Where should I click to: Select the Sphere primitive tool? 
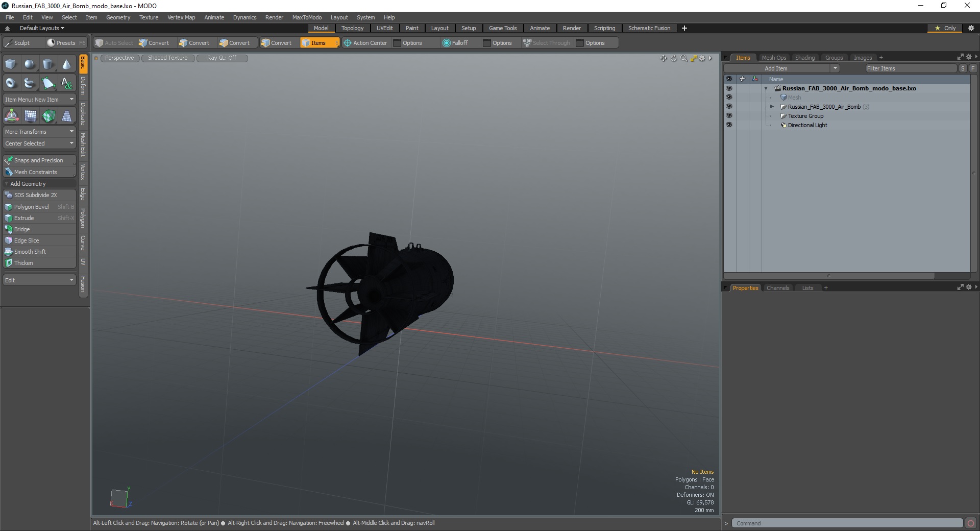(30, 64)
